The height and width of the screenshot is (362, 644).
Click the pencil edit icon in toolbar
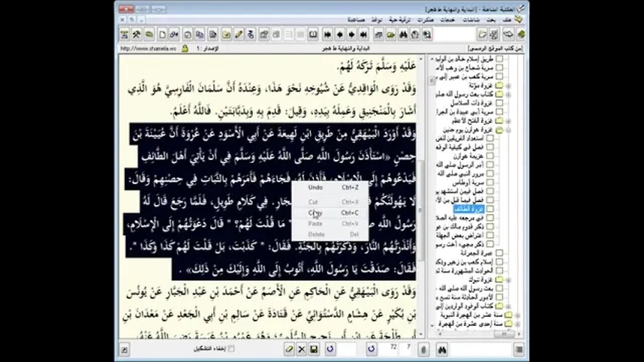click(x=238, y=34)
